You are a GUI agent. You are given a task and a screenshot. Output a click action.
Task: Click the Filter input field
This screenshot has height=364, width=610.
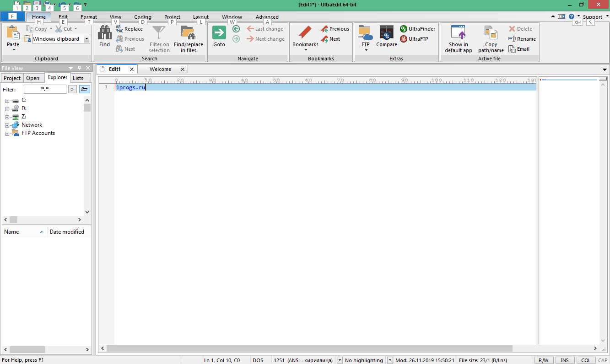coord(45,89)
